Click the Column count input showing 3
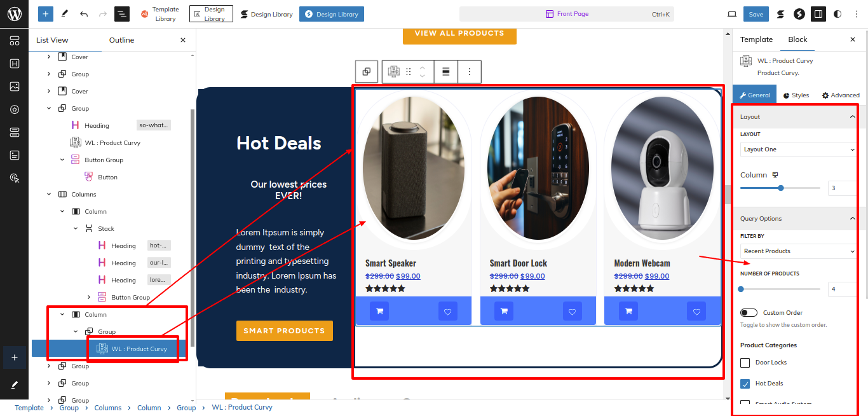 pos(843,188)
